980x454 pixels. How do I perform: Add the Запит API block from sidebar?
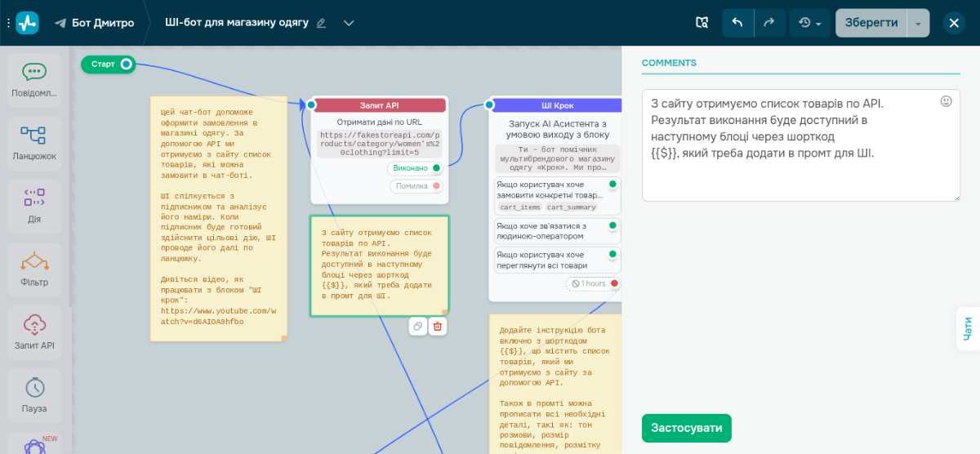[x=34, y=332]
